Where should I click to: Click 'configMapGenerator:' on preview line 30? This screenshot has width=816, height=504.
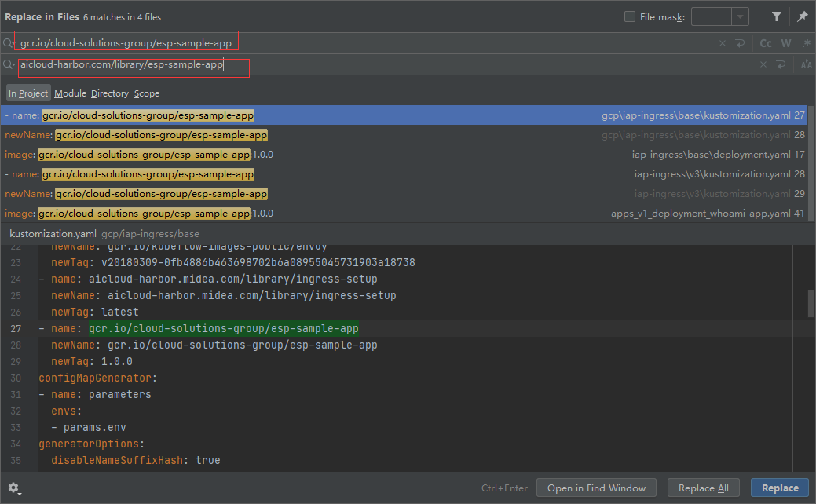point(98,378)
